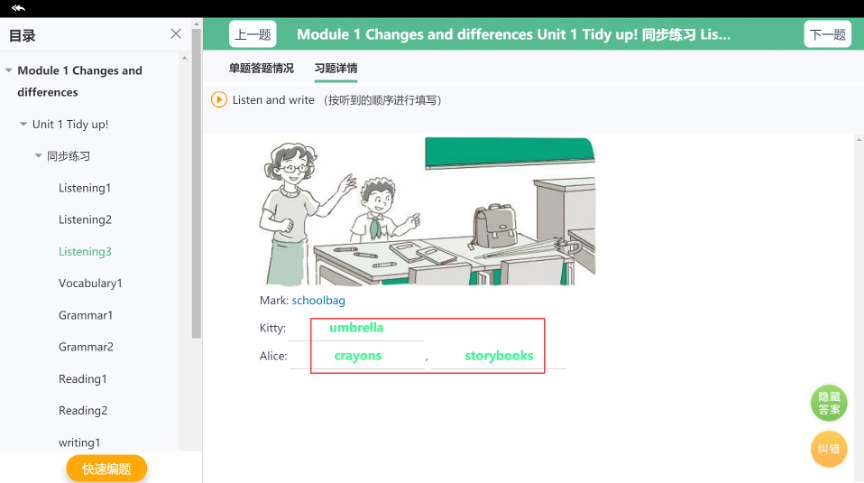Click the back arrow icon in top bar

(x=18, y=8)
